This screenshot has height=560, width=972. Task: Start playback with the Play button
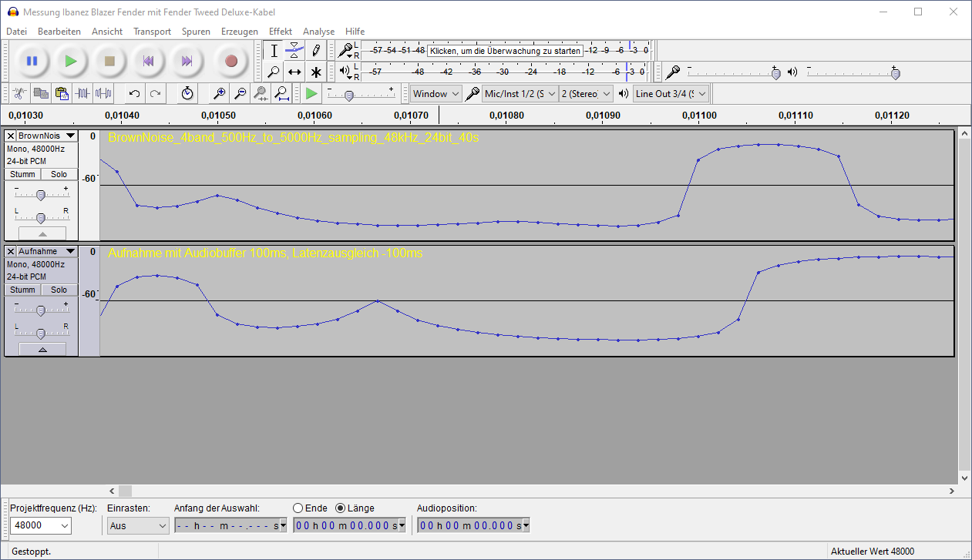tap(71, 61)
